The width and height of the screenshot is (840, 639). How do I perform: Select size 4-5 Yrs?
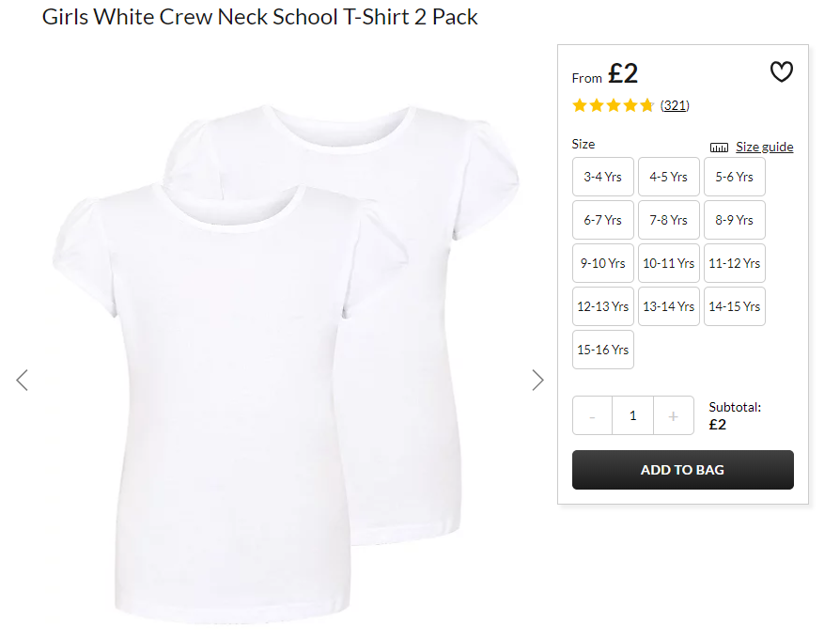pyautogui.click(x=669, y=177)
